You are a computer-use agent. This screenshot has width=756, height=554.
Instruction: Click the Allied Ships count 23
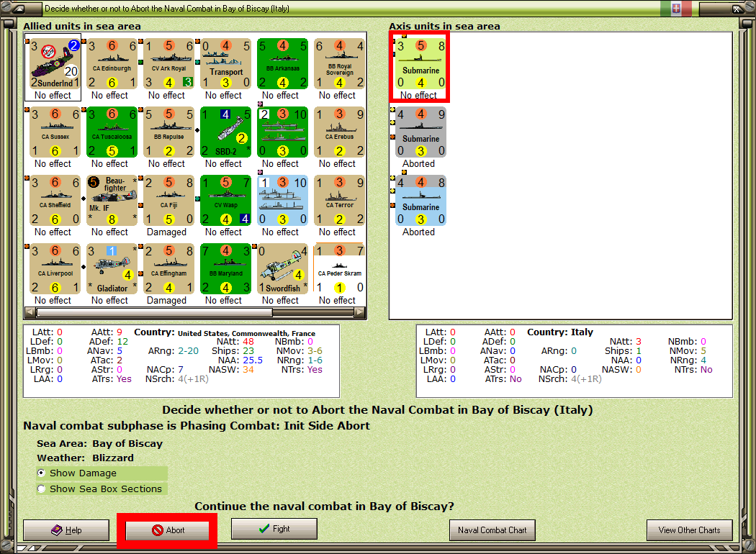point(248,350)
